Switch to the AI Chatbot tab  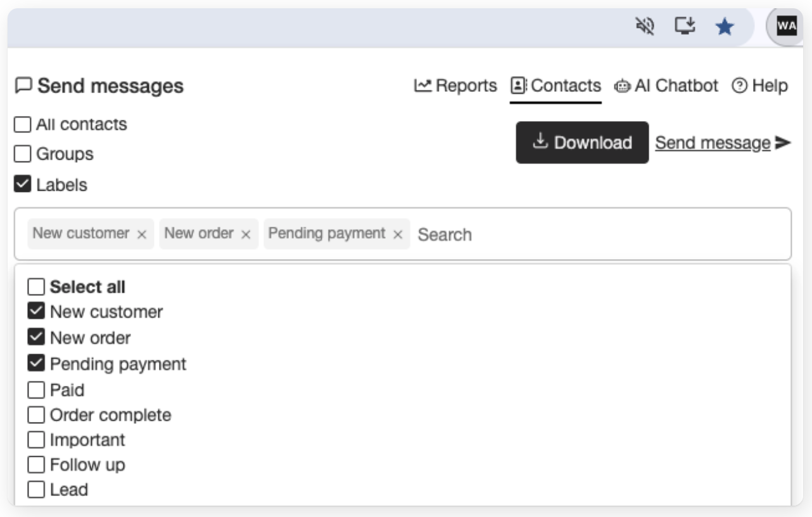tap(666, 86)
